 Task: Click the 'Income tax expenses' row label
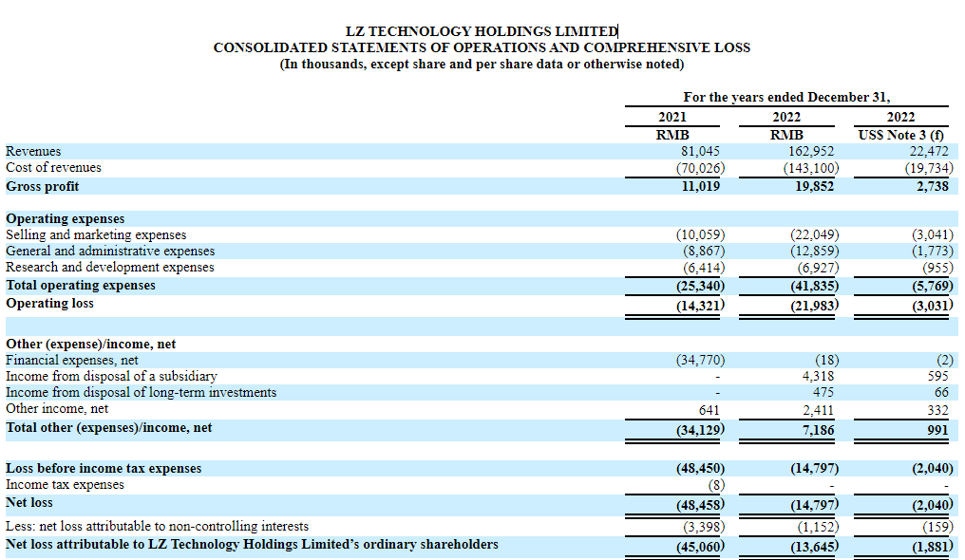tap(65, 484)
